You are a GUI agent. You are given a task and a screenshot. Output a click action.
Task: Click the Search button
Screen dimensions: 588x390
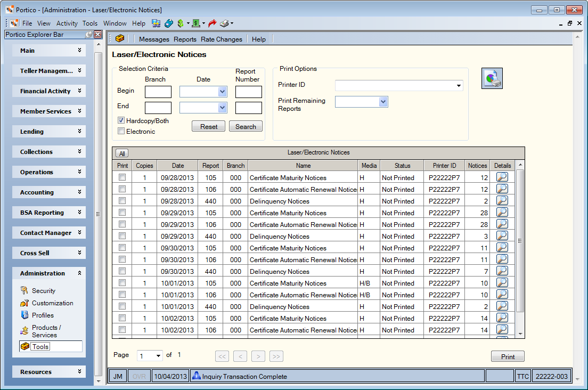(x=246, y=126)
